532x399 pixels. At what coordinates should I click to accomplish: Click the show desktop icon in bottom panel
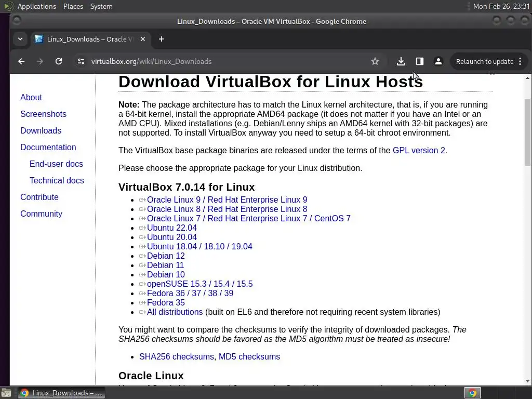6,393
